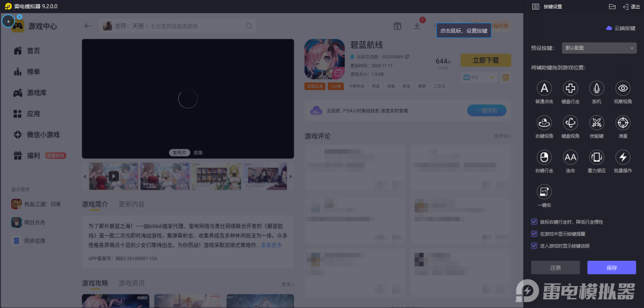Click the back arrow in game center
This screenshot has width=644, height=308.
coord(88,26)
